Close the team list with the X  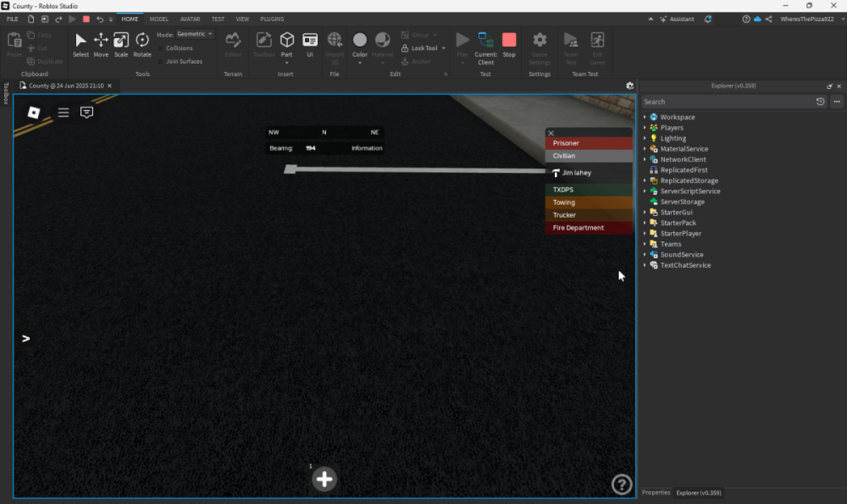click(x=551, y=133)
